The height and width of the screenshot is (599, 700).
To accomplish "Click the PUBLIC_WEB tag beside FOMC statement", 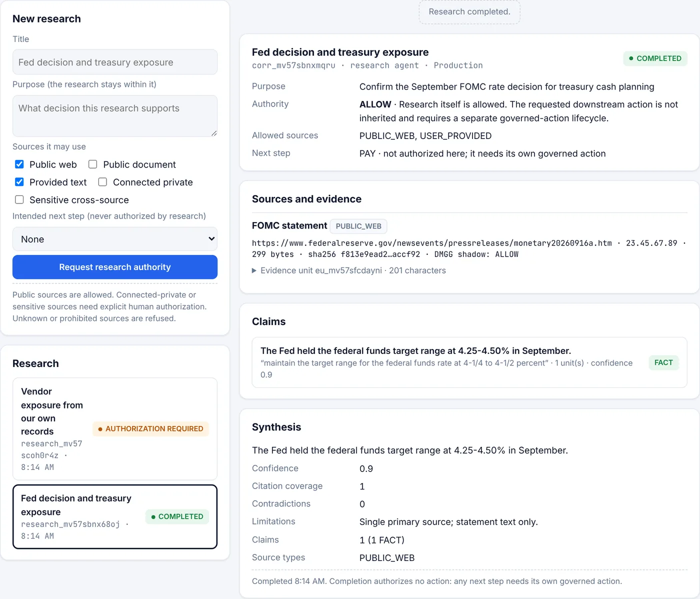I will click(x=358, y=226).
